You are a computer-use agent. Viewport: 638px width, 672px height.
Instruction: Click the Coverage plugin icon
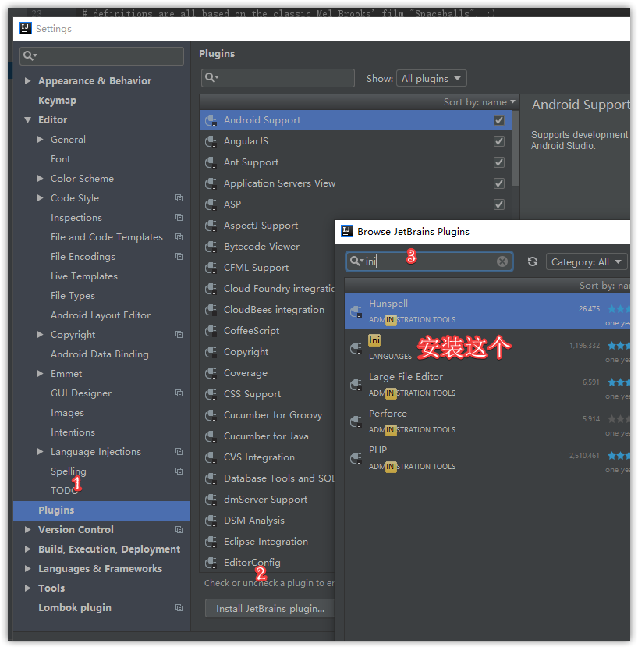coord(211,373)
